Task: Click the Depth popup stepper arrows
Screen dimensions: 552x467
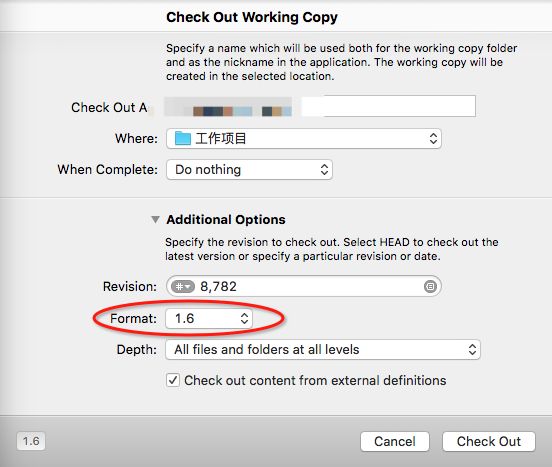Action: [472, 349]
